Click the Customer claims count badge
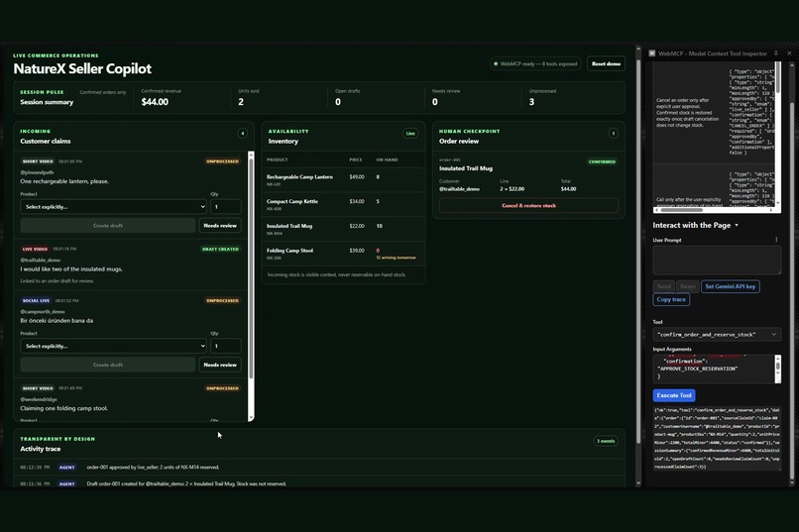 point(243,134)
